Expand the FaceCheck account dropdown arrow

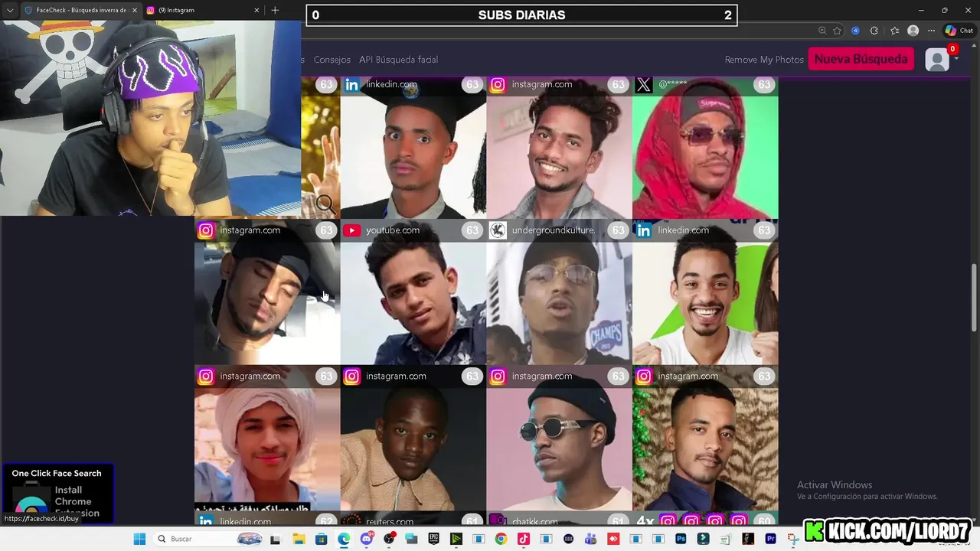coord(955,60)
